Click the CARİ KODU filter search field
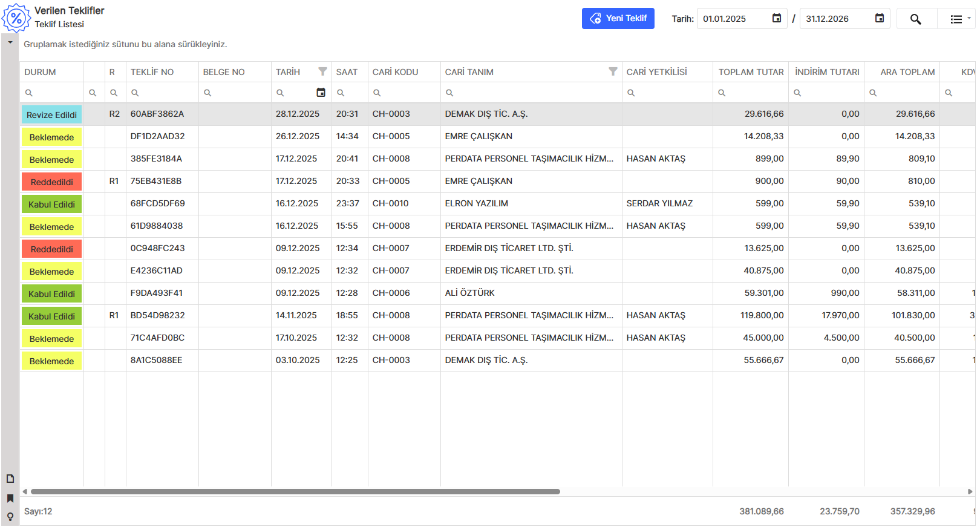The image size is (980, 527). tap(408, 93)
